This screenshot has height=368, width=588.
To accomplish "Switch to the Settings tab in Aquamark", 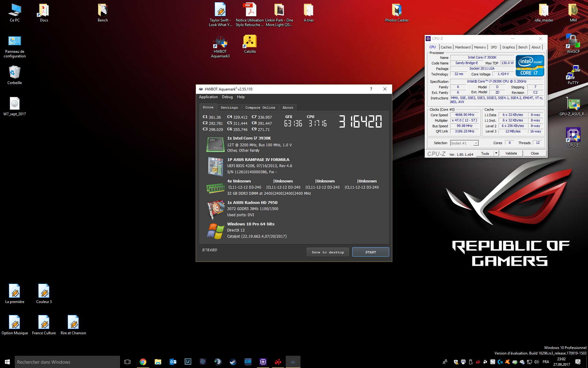I will (x=229, y=107).
